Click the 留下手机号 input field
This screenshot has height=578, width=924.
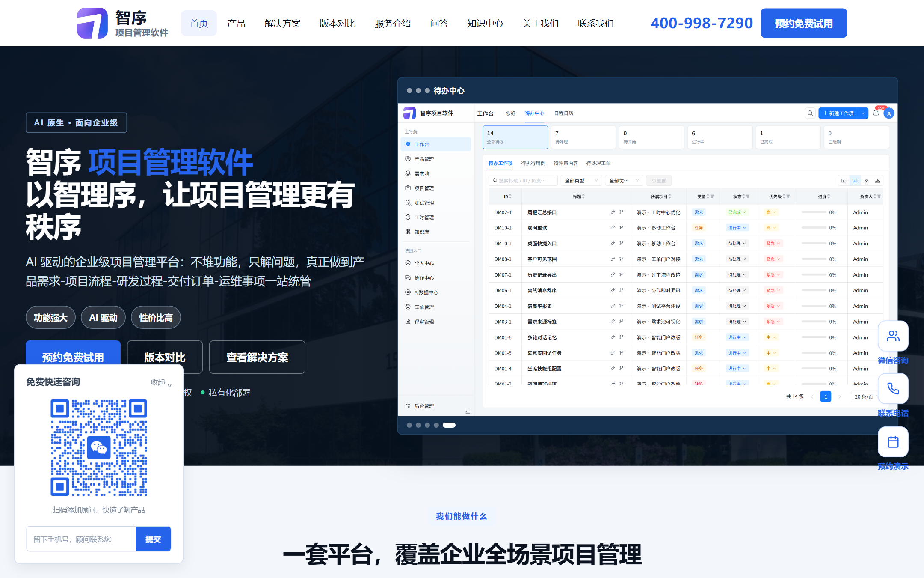coord(81,539)
